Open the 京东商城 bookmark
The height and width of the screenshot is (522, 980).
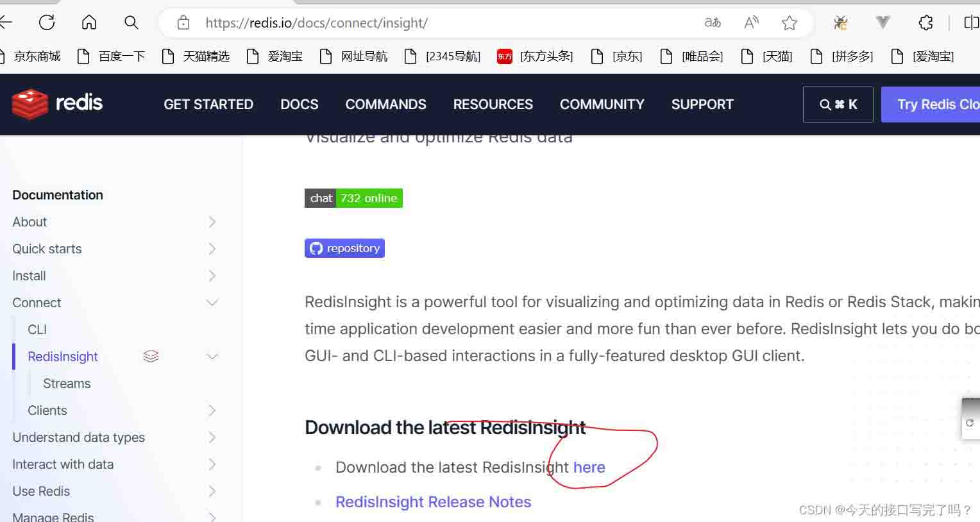31,56
